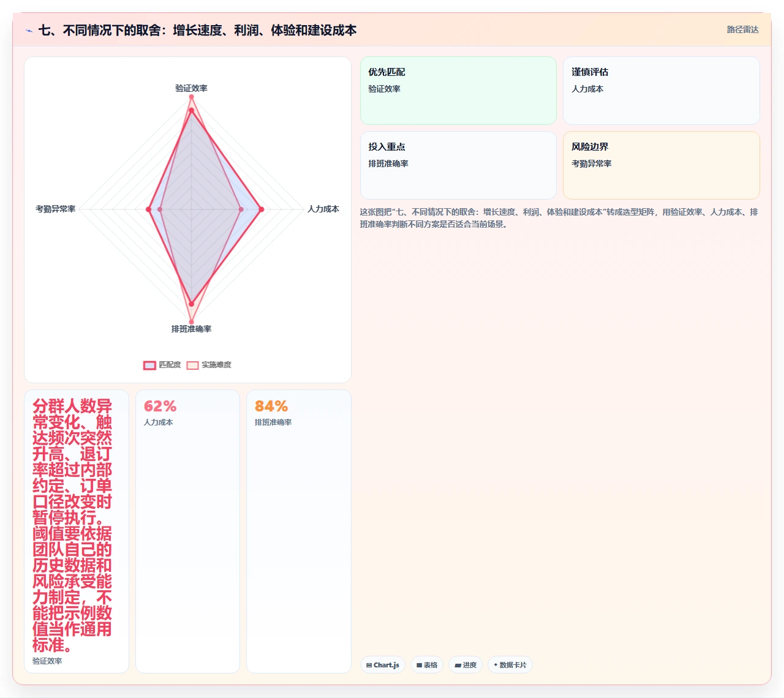Click the 数据卡片 tag chip
This screenshot has width=784, height=698.
[510, 665]
